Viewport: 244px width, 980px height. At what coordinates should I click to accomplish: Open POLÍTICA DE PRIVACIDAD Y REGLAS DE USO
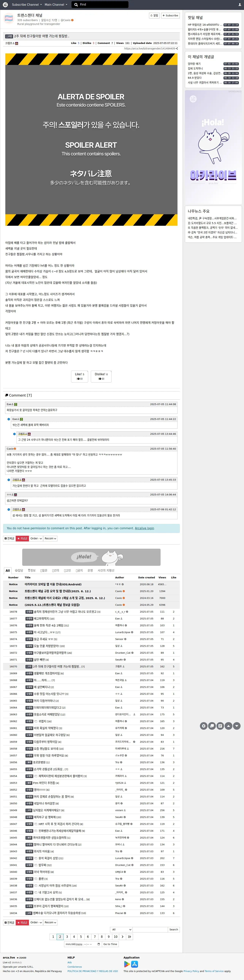(92, 971)
